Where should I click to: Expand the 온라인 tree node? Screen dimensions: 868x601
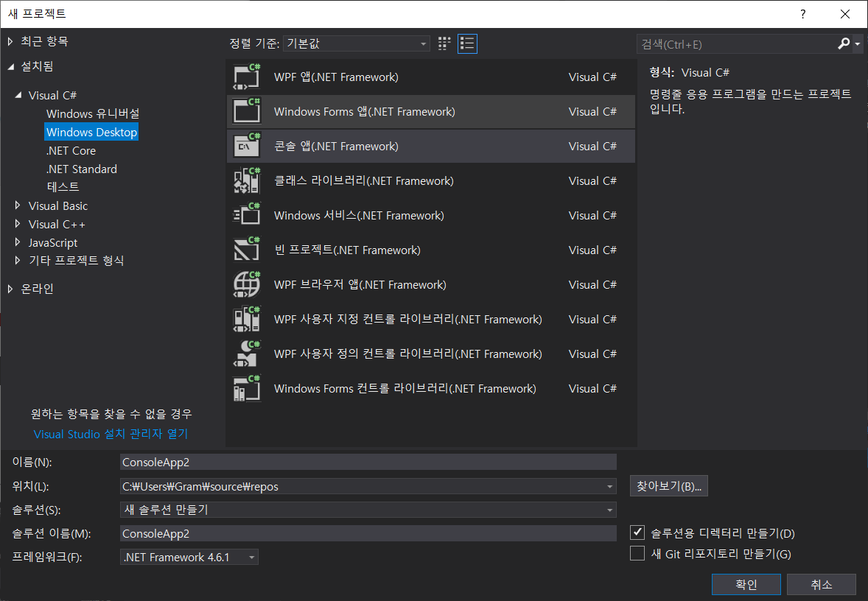coord(10,288)
